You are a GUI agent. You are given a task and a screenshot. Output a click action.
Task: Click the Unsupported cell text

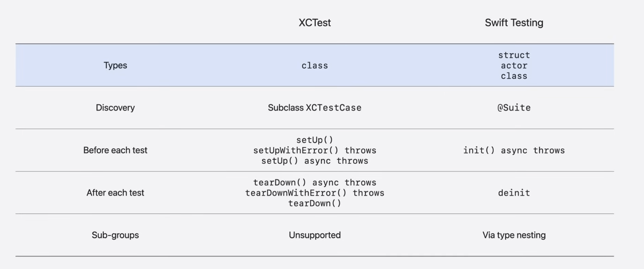tap(315, 235)
